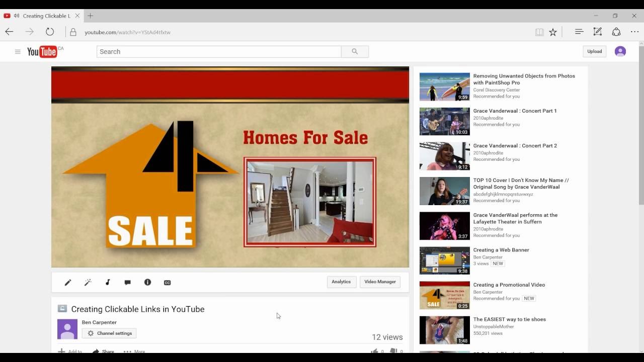Image resolution: width=644 pixels, height=362 pixels.
Task: Make a web note pen icon
Action: (598, 32)
